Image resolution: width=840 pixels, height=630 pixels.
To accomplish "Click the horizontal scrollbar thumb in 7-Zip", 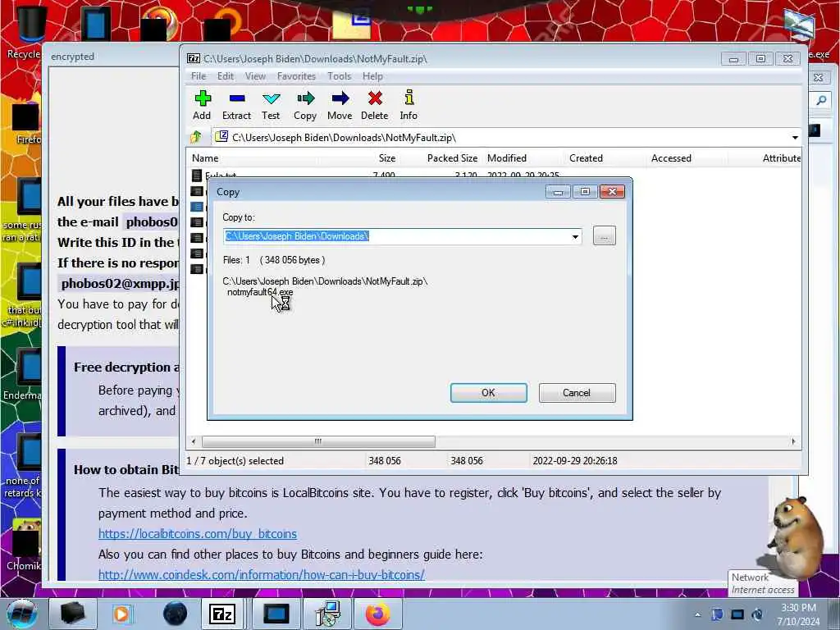I will tap(318, 441).
